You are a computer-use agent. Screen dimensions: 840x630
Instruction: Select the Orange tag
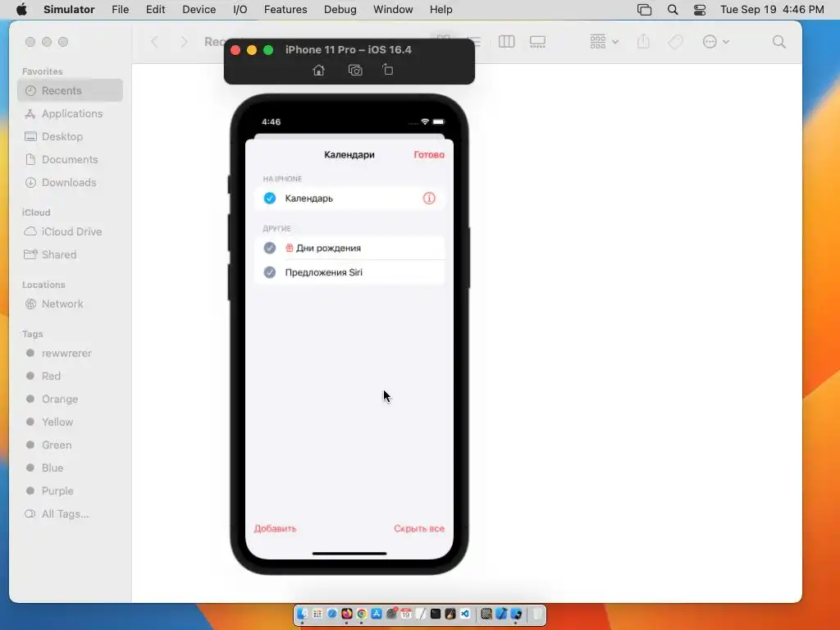point(71,399)
